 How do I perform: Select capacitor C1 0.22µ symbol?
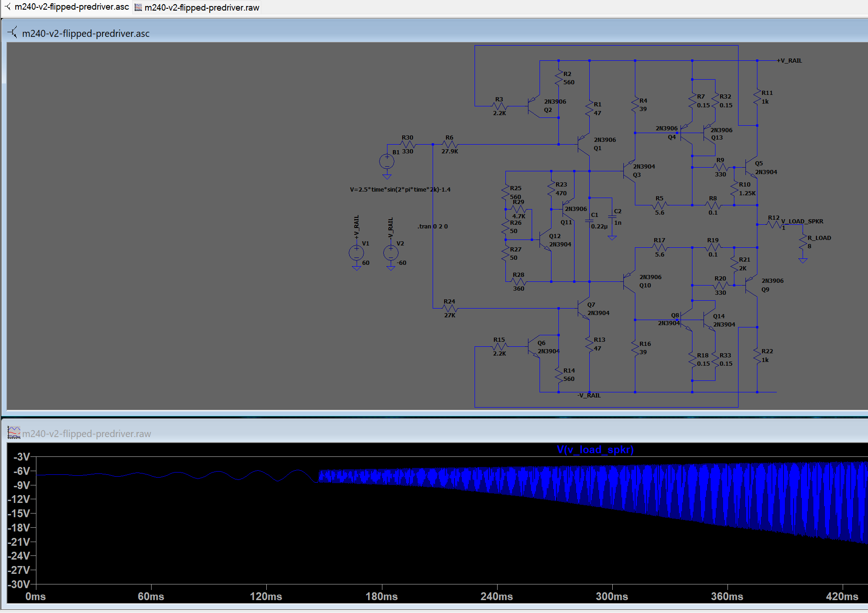589,221
